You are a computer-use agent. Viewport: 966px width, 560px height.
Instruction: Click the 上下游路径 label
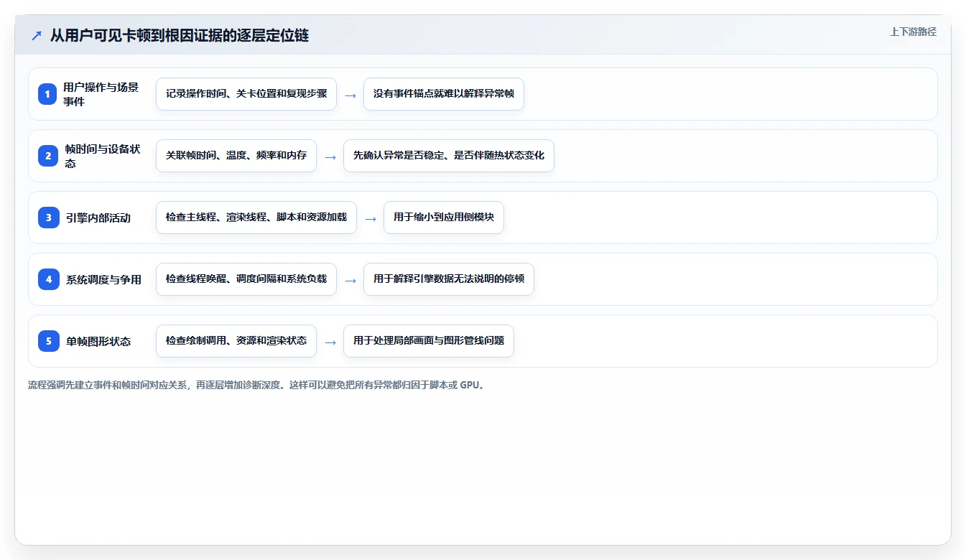point(913,32)
